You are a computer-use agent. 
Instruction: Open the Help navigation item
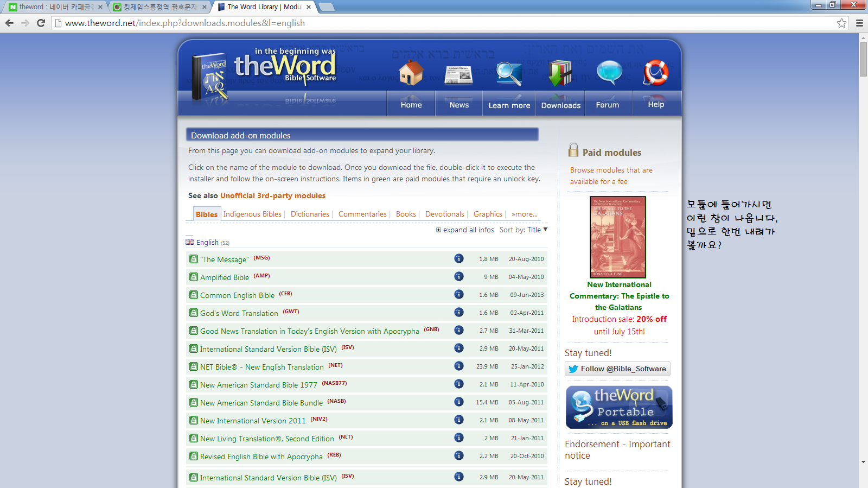[656, 104]
